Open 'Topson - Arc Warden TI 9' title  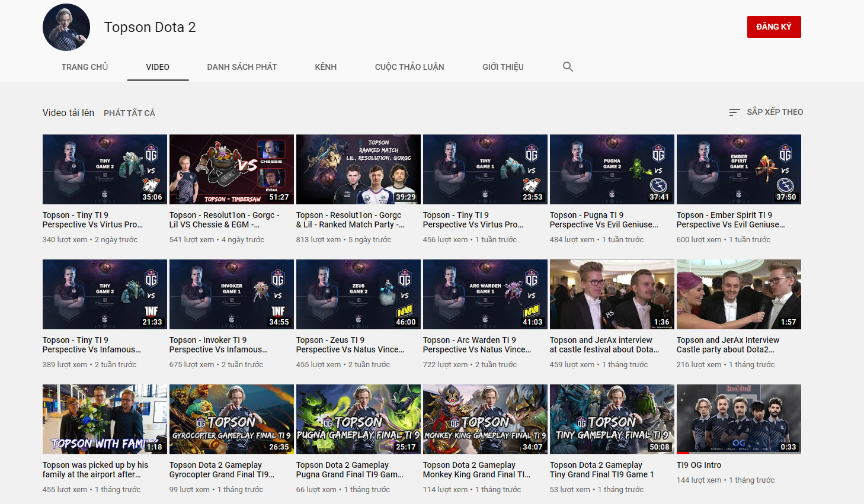477,345
